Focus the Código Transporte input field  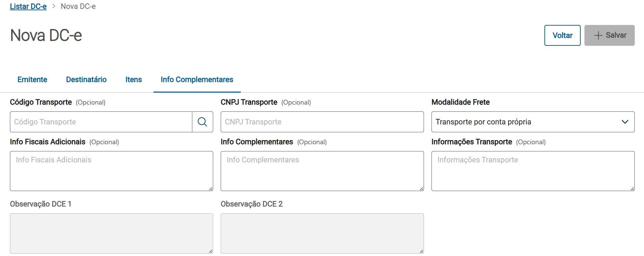[x=101, y=122]
